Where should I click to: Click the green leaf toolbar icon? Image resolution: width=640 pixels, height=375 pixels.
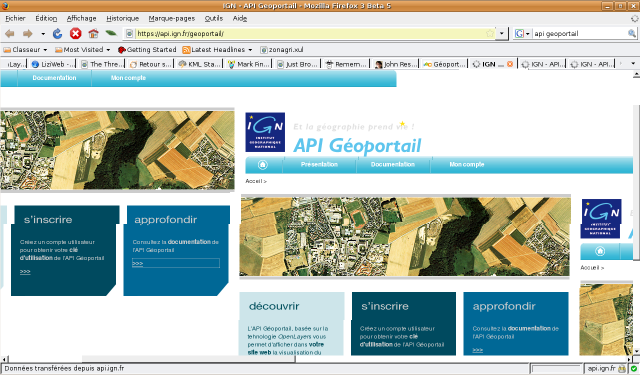pyautogui.click(x=111, y=33)
